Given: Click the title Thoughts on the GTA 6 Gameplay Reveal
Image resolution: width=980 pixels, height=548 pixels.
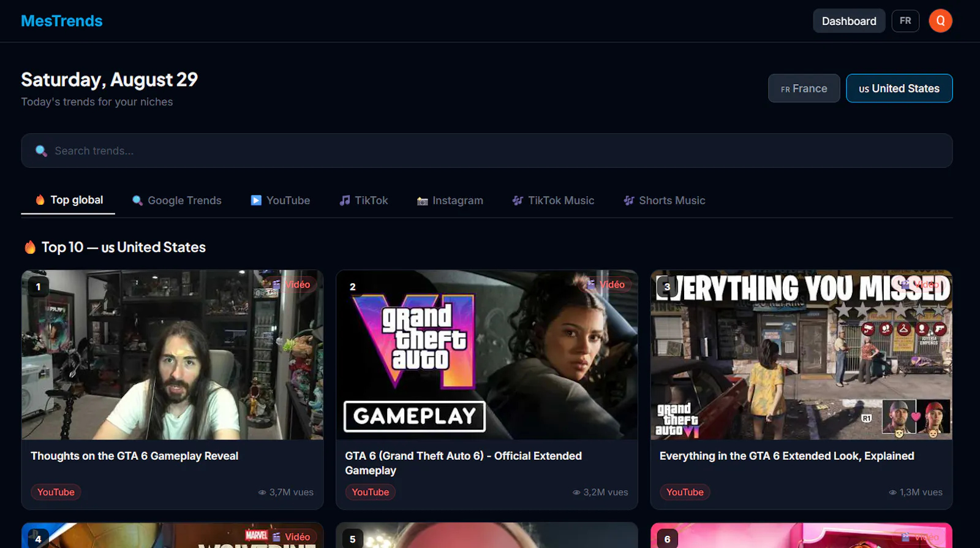Looking at the screenshot, I should (x=134, y=456).
